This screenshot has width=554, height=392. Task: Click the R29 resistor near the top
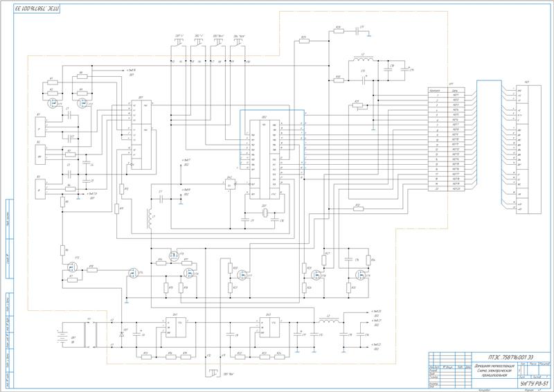click(x=304, y=41)
